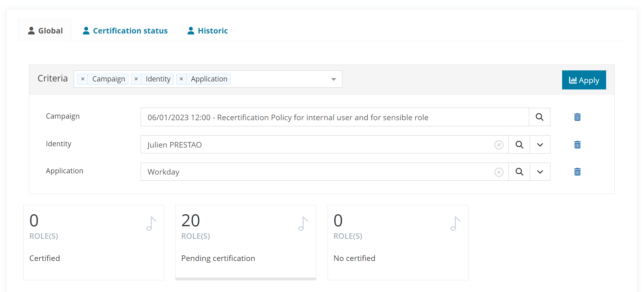Delete the Campaign criterion with trash icon
The height and width of the screenshot is (292, 644).
(x=577, y=117)
